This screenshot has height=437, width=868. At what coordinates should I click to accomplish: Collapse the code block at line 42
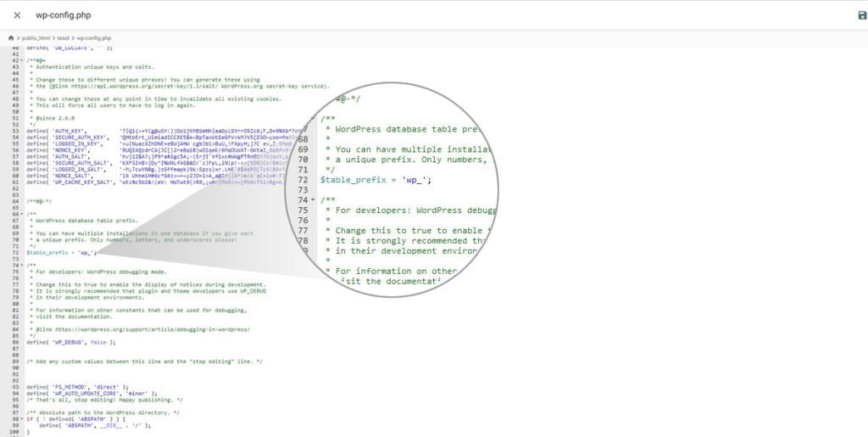(23, 60)
